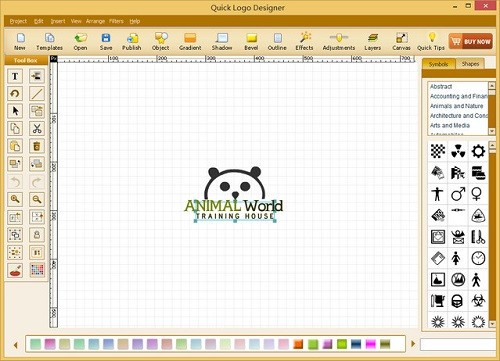Select the Text tool in Tool Box
The height and width of the screenshot is (361, 500).
(x=15, y=76)
